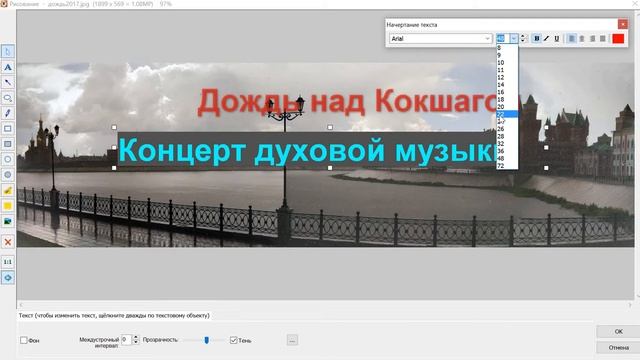Confirm with the OK button
The height and width of the screenshot is (360, 640).
tap(618, 331)
